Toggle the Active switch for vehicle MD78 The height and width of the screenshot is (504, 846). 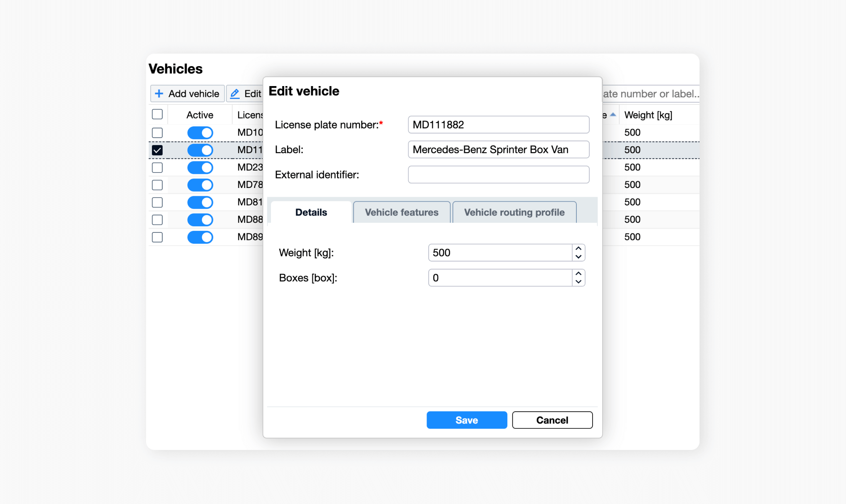(200, 185)
